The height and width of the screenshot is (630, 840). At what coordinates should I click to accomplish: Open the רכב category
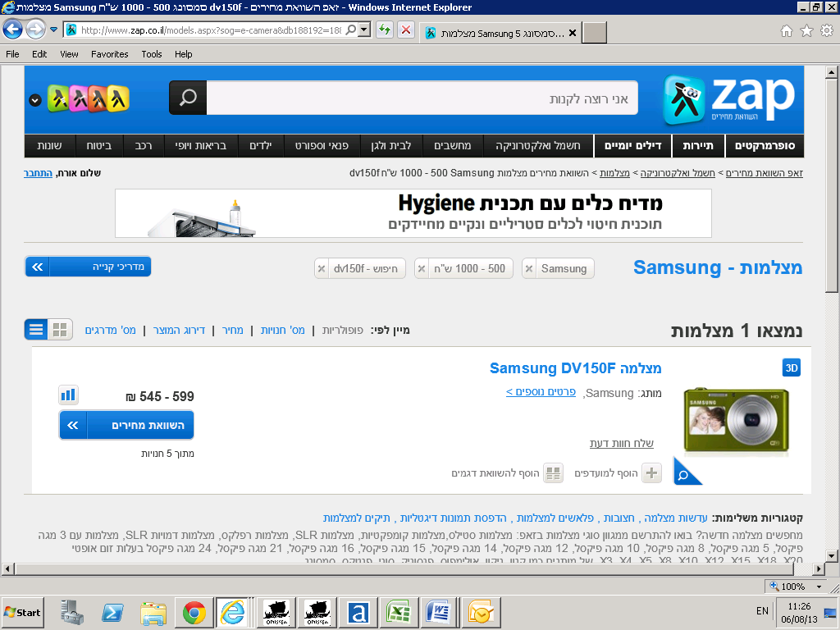(143, 146)
